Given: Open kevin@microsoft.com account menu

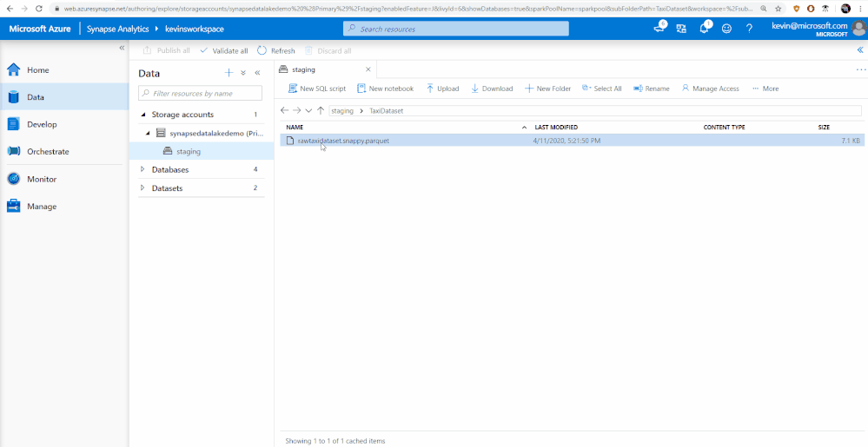Looking at the screenshot, I should click(x=818, y=29).
